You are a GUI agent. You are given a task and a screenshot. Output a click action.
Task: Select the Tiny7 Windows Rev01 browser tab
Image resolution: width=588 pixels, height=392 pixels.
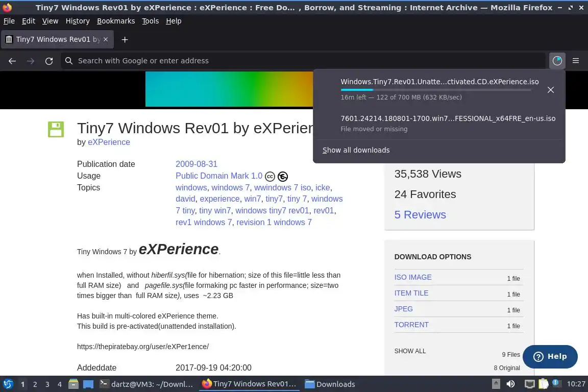tap(57, 39)
